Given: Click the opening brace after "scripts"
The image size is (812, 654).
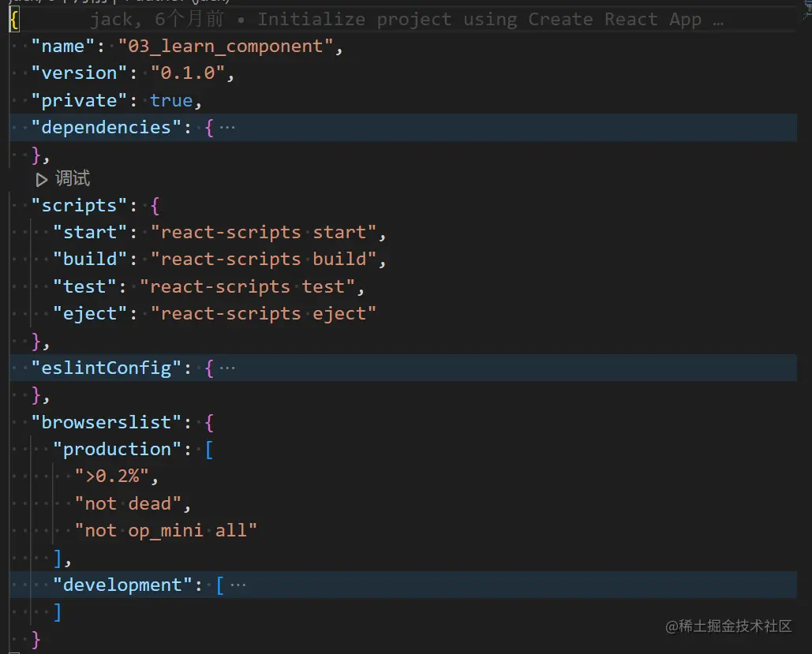Looking at the screenshot, I should point(155,206).
